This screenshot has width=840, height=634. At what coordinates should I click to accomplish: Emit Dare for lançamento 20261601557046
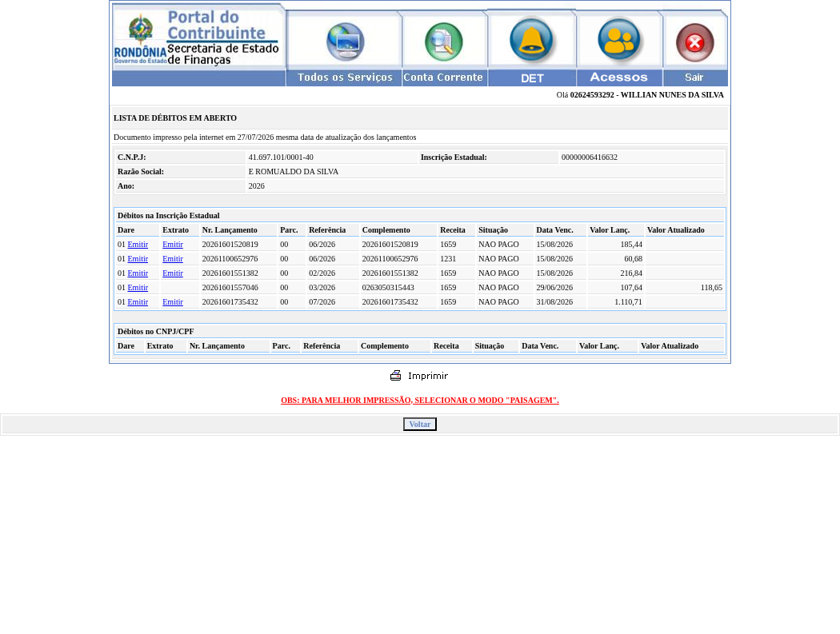point(138,288)
